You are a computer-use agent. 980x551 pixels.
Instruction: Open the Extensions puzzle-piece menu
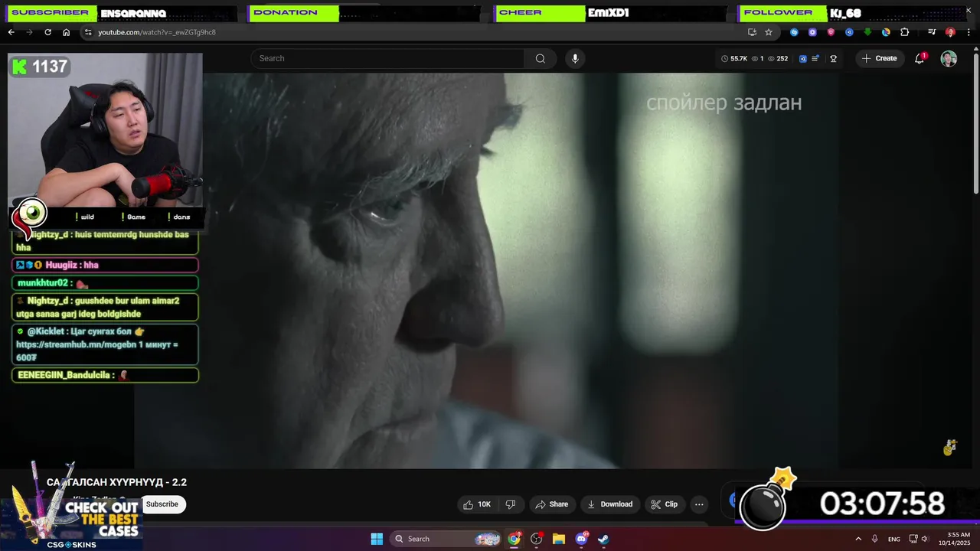pos(904,32)
